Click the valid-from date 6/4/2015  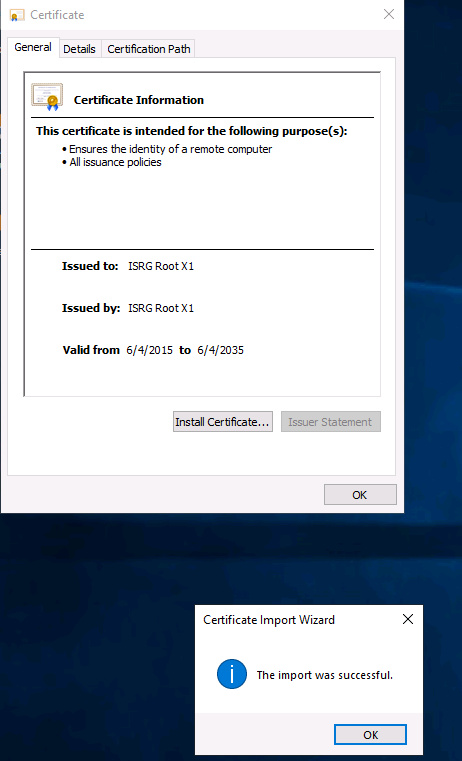pos(149,350)
